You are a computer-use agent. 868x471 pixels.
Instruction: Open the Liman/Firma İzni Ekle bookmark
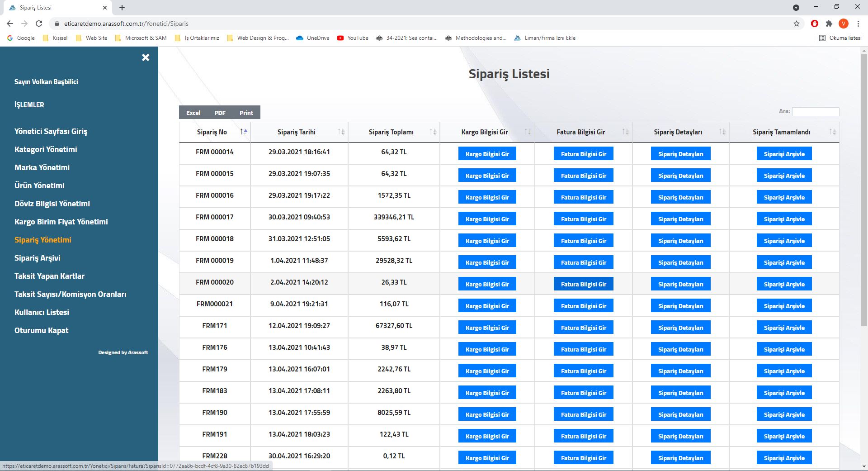545,38
